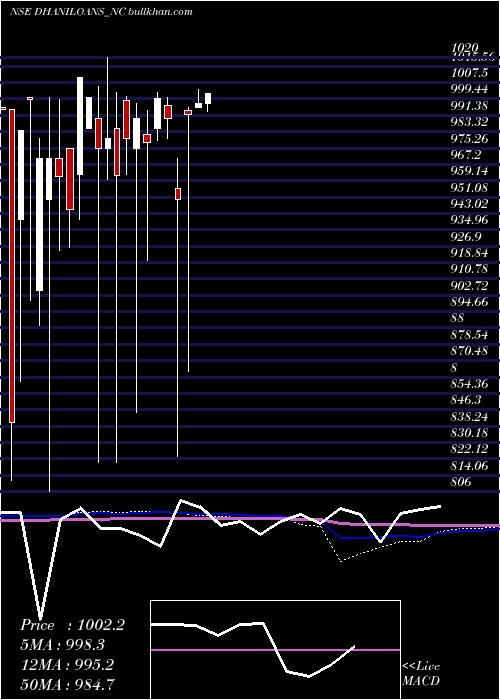500x700 pixels.
Task: Click the NSE DHANILOANS_NC chart title
Action: 101,12
